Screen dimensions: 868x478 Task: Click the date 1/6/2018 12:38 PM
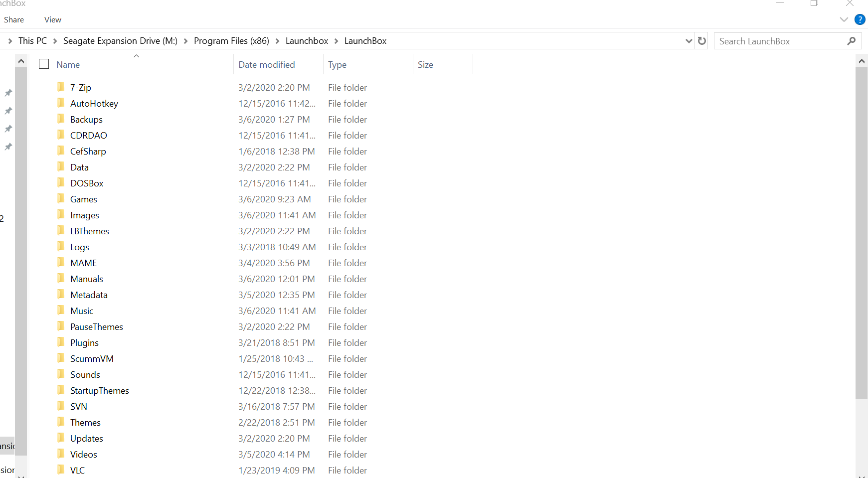coord(276,151)
